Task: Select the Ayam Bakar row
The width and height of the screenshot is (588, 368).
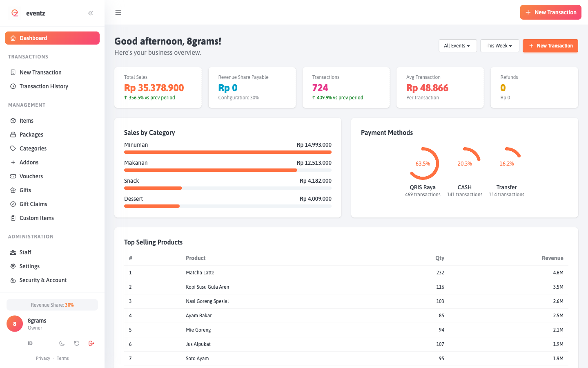Action: [x=346, y=316]
